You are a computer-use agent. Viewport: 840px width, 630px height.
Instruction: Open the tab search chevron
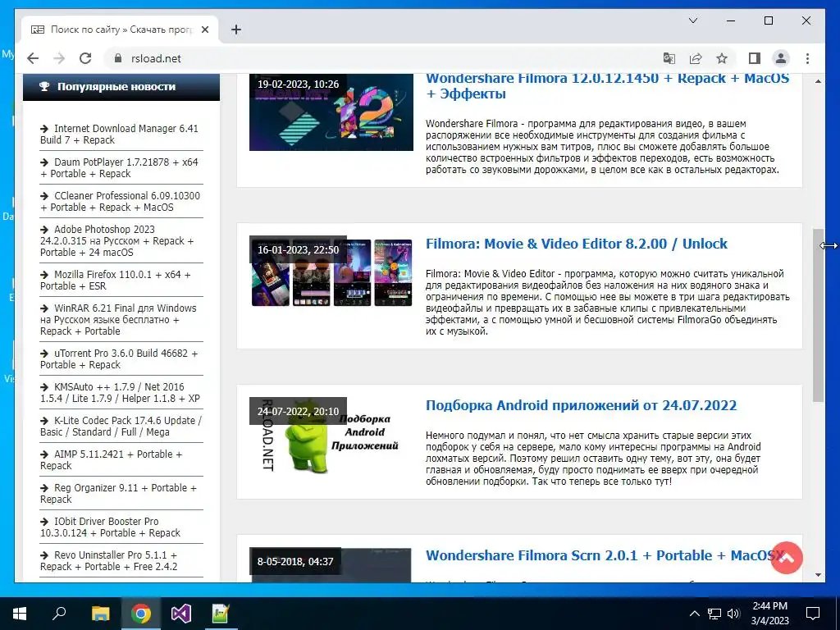692,21
